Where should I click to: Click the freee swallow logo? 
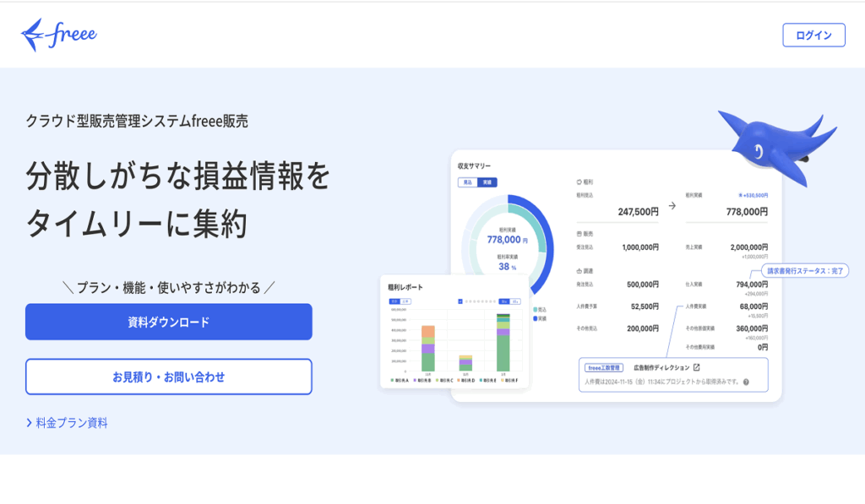[59, 35]
